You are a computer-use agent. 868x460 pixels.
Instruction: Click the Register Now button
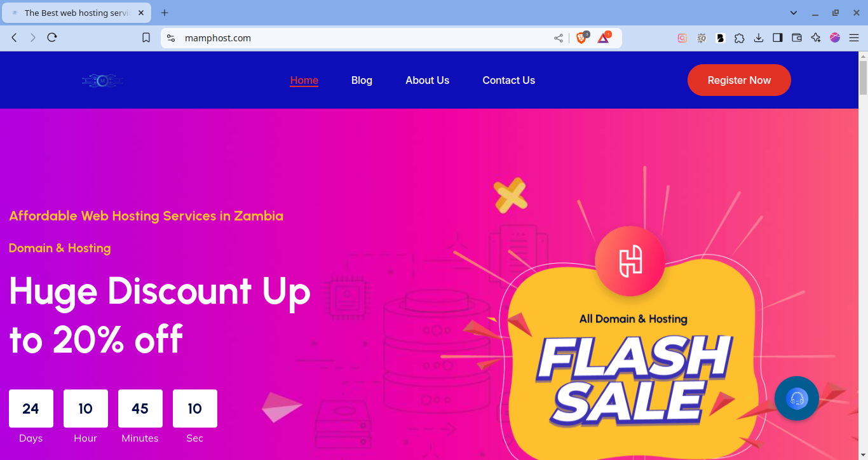point(739,80)
